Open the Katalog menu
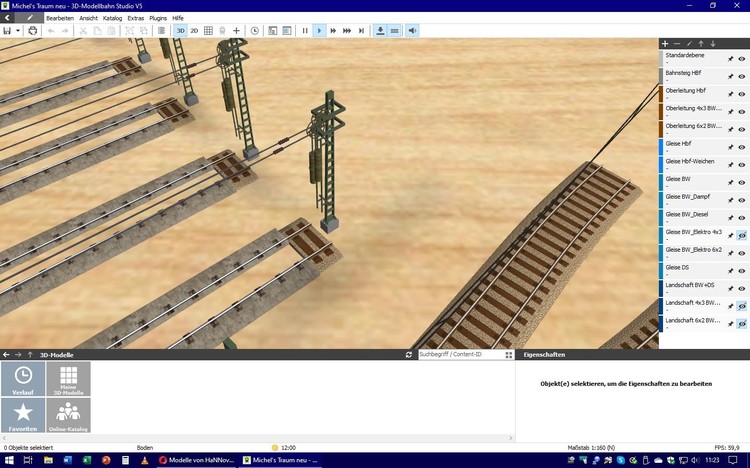750x468 pixels. click(112, 18)
